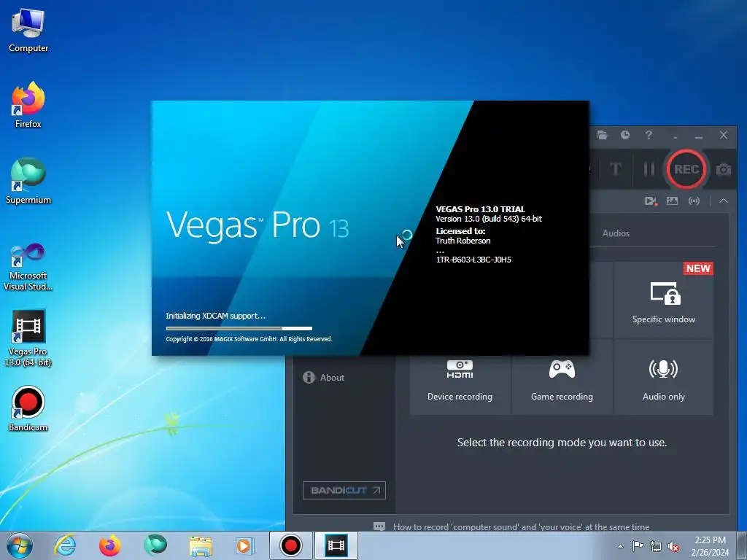
Task: Click the Vegas splash copyright notice text
Action: click(249, 339)
